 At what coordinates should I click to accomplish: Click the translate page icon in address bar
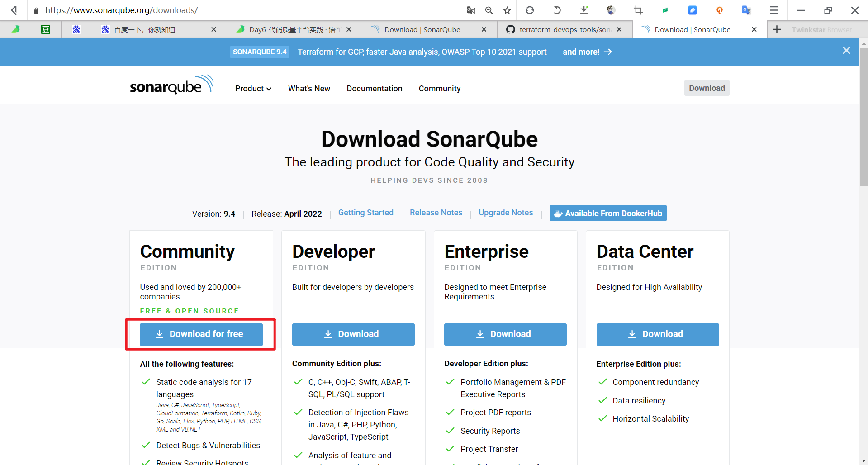(x=471, y=10)
